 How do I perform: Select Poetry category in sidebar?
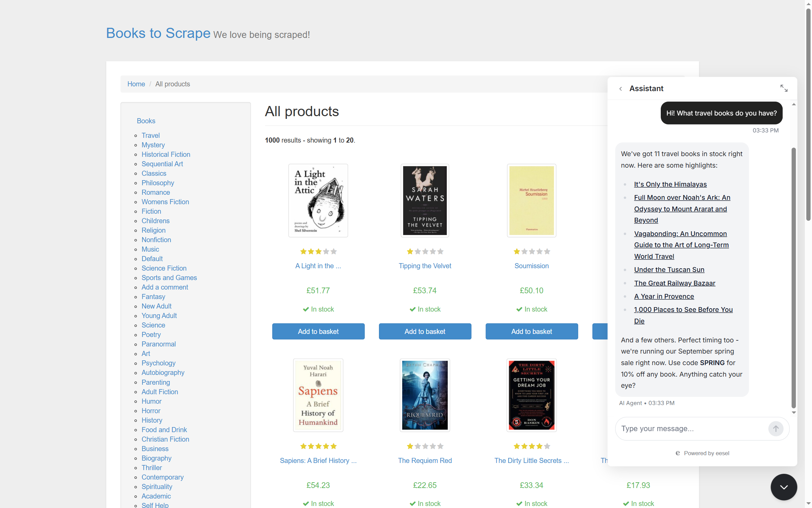[x=151, y=335]
